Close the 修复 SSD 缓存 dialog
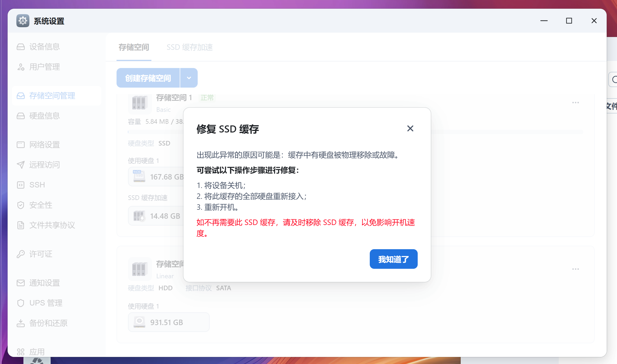The height and width of the screenshot is (364, 617). point(410,128)
